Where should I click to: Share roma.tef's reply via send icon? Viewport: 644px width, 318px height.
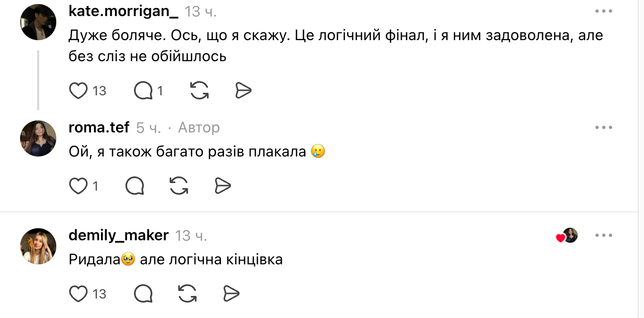tap(223, 186)
